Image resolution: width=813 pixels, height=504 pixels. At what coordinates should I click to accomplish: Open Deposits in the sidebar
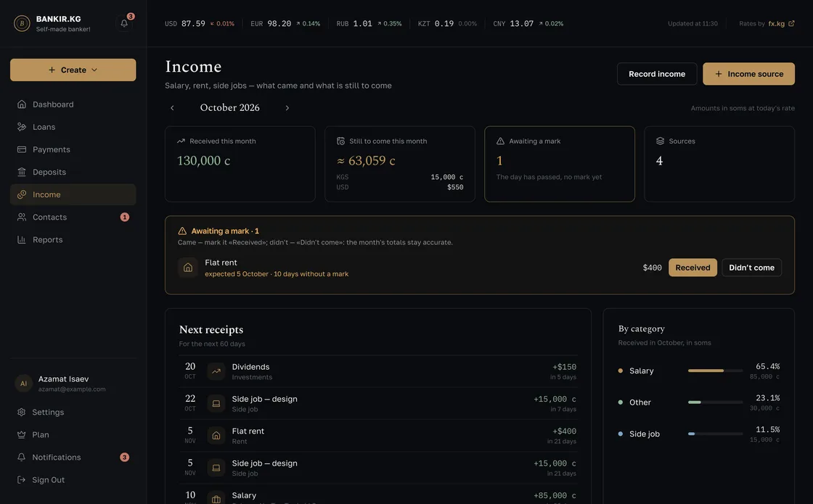point(73,172)
